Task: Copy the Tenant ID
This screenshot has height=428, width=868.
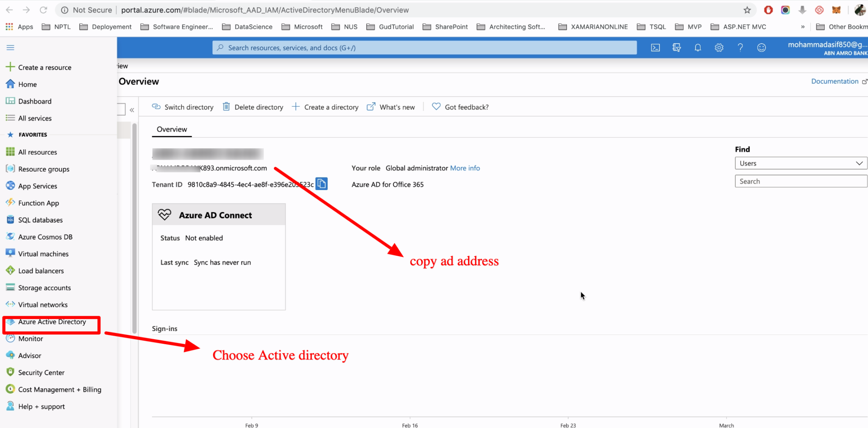Action: pos(322,184)
